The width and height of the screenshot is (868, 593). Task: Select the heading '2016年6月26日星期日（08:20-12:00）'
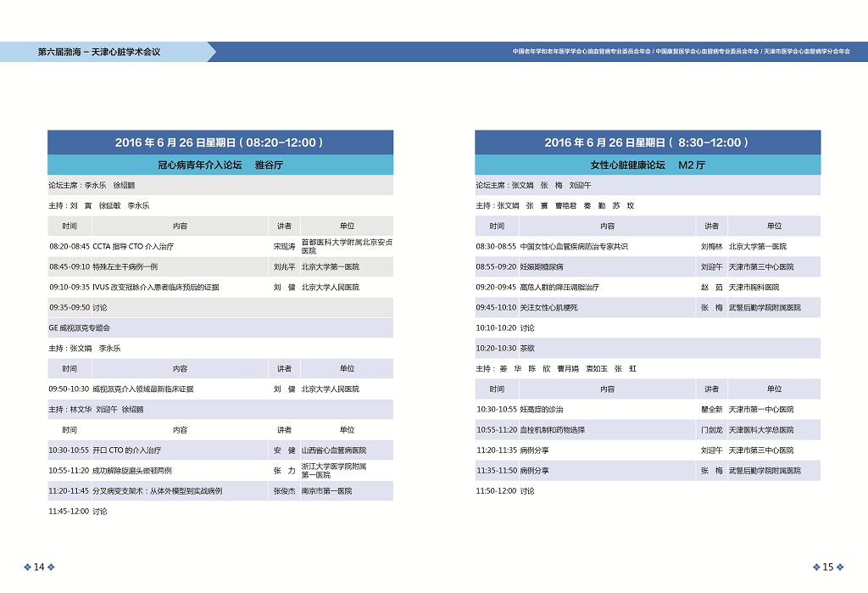(220, 143)
